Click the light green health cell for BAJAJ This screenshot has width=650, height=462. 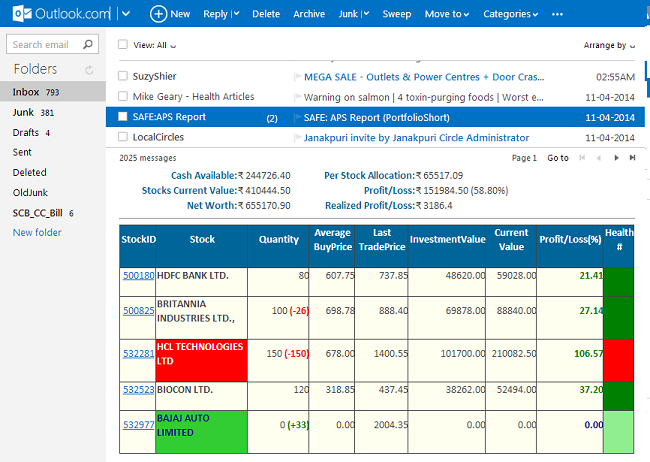click(x=618, y=432)
